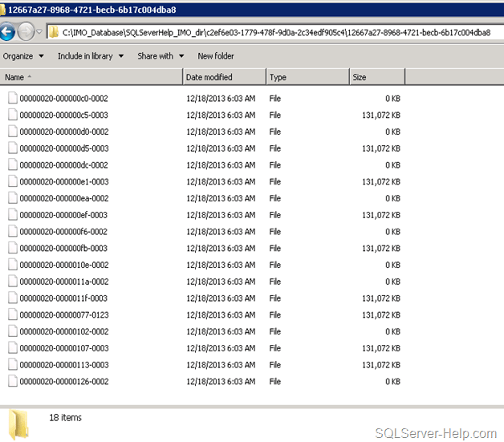Select file 00000020-0000011f-0003
The image size is (504, 442).
[63, 298]
